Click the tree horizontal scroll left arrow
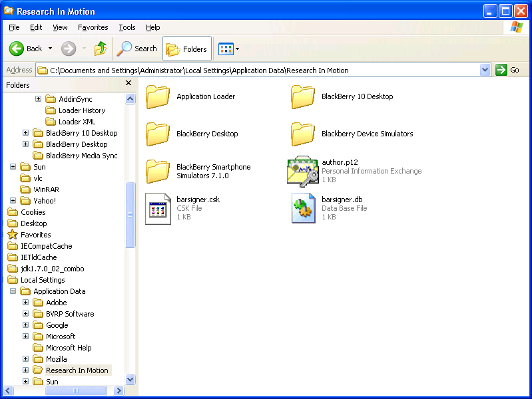The width and height of the screenshot is (532, 399). pyautogui.click(x=8, y=390)
